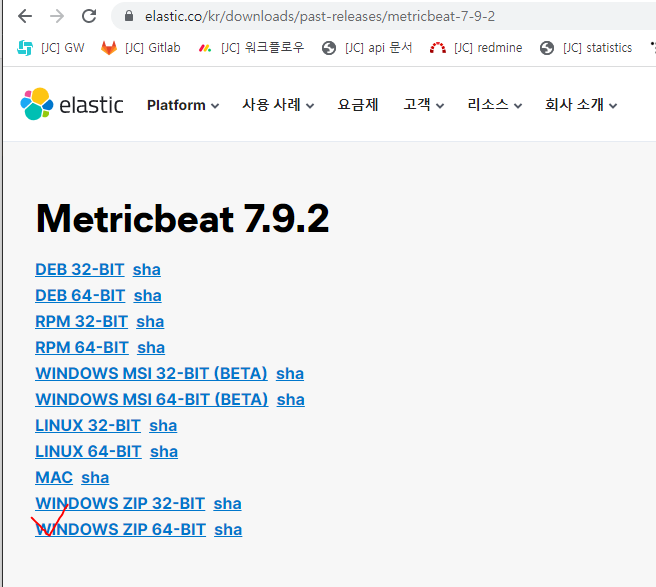
Task: Download WINDOWS ZIP 64-BIT
Action: (x=120, y=529)
